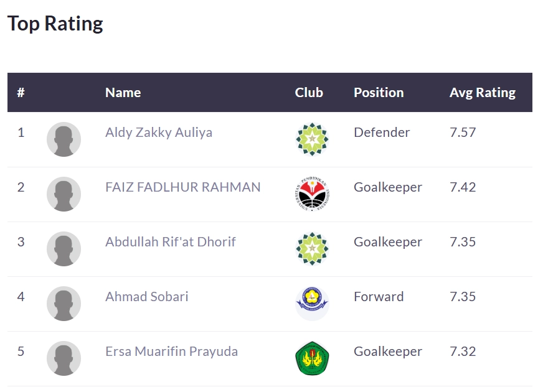The width and height of the screenshot is (543, 392).
Task: Click Ahmad Sobari's avatar icon
Action: [x=64, y=304]
